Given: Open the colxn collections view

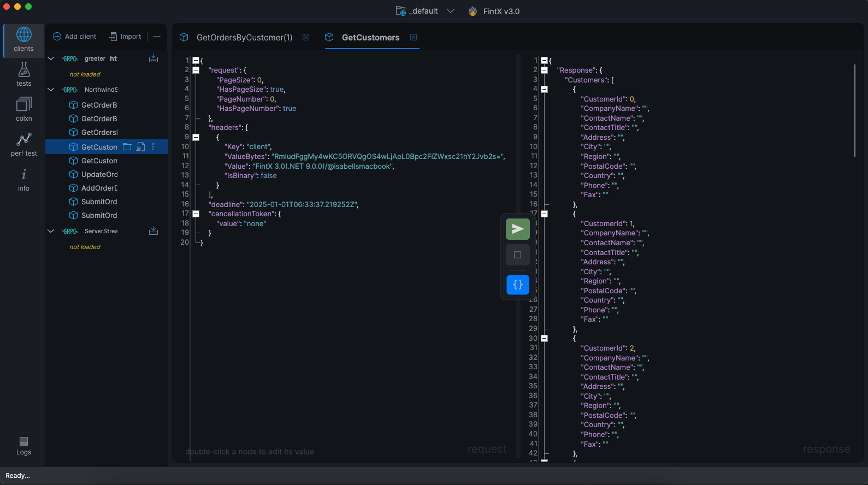Looking at the screenshot, I should pyautogui.click(x=23, y=110).
